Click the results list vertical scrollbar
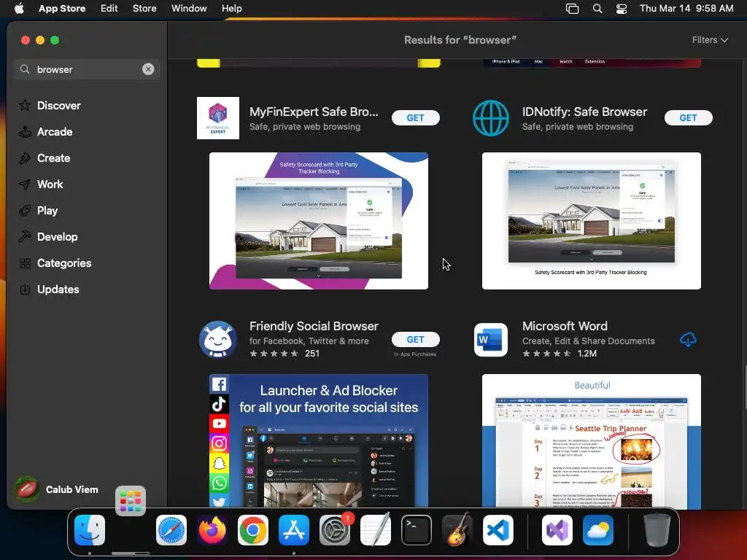The height and width of the screenshot is (560, 747). 744,386
